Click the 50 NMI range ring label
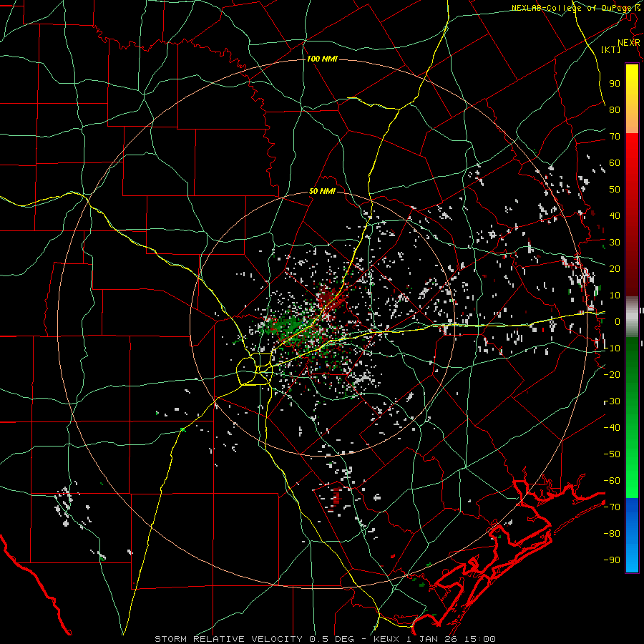This screenshot has height=644, width=644. click(x=322, y=191)
